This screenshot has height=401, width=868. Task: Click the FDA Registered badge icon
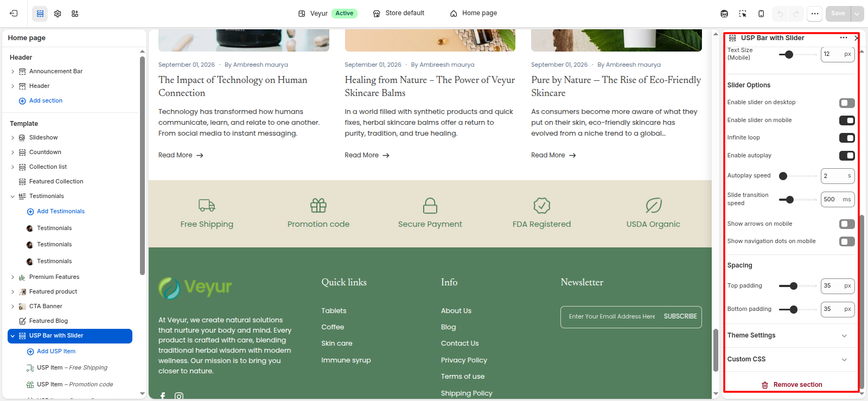coord(542,206)
